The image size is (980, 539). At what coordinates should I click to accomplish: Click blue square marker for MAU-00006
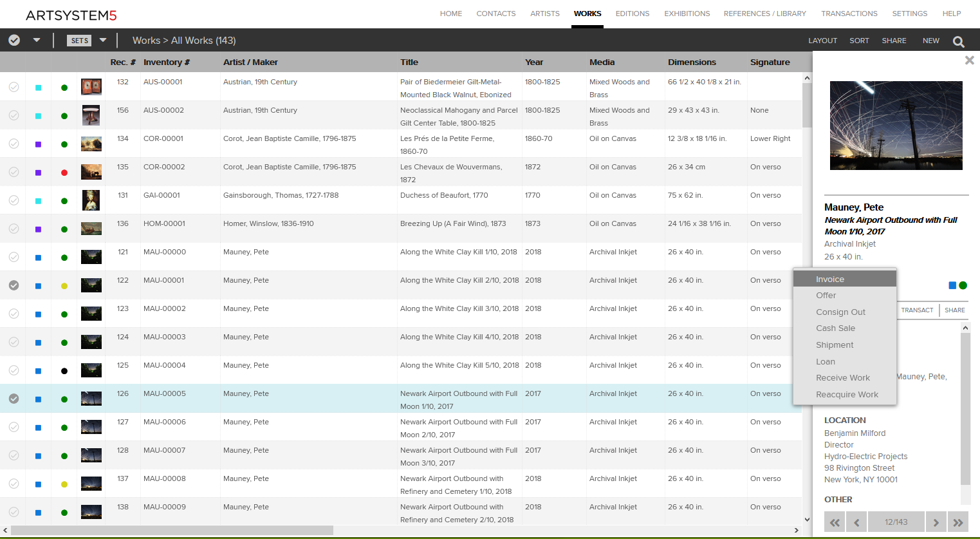[x=38, y=428]
